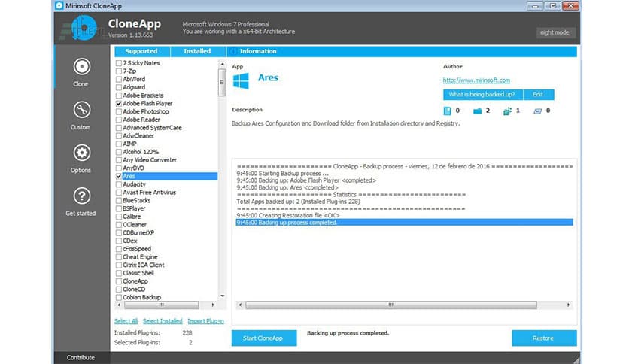The height and width of the screenshot is (364, 629).
Task: Select log line 'Backing up process completed.'
Action: pos(404,222)
